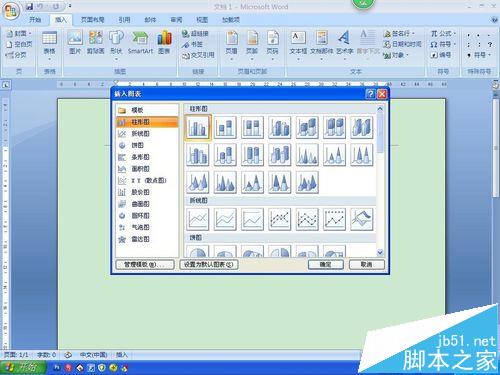Screen dimensions: 500x375
Task: Choose the 3-D column chart at first row end
Action: 362,127
